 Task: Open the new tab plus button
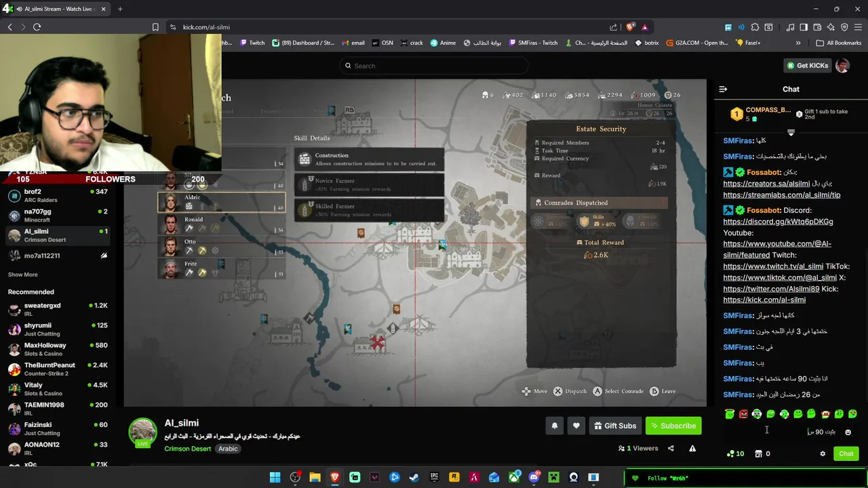(x=120, y=9)
